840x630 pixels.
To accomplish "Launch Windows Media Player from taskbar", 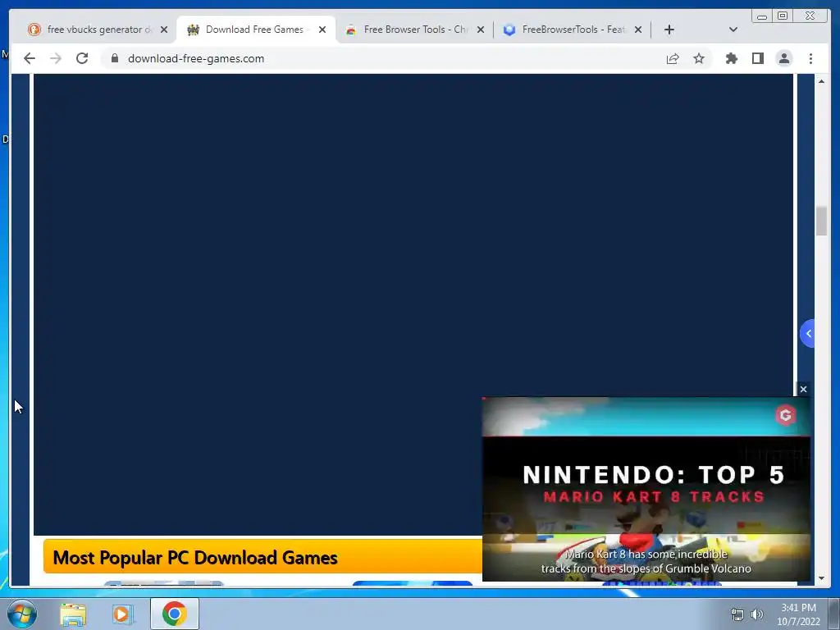I will (x=122, y=614).
